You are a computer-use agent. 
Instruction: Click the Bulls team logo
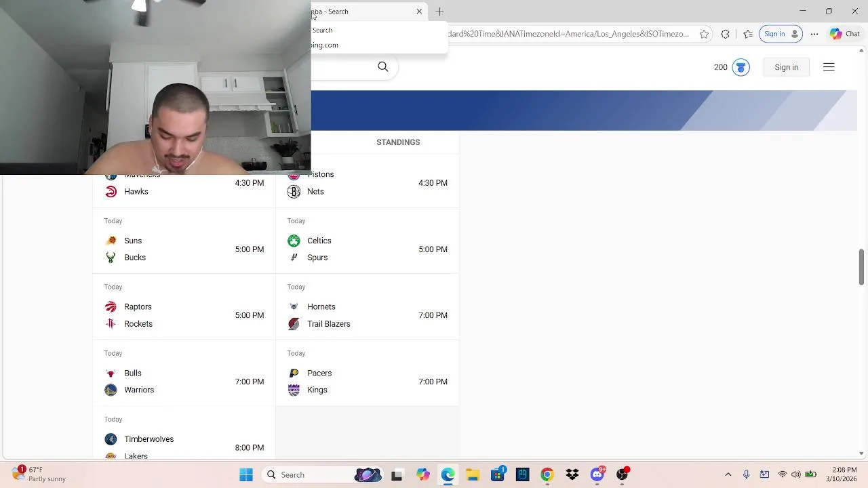point(111,373)
